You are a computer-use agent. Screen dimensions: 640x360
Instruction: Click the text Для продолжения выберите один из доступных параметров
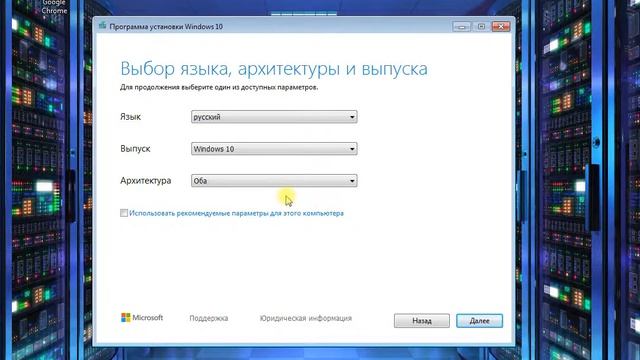(x=219, y=87)
